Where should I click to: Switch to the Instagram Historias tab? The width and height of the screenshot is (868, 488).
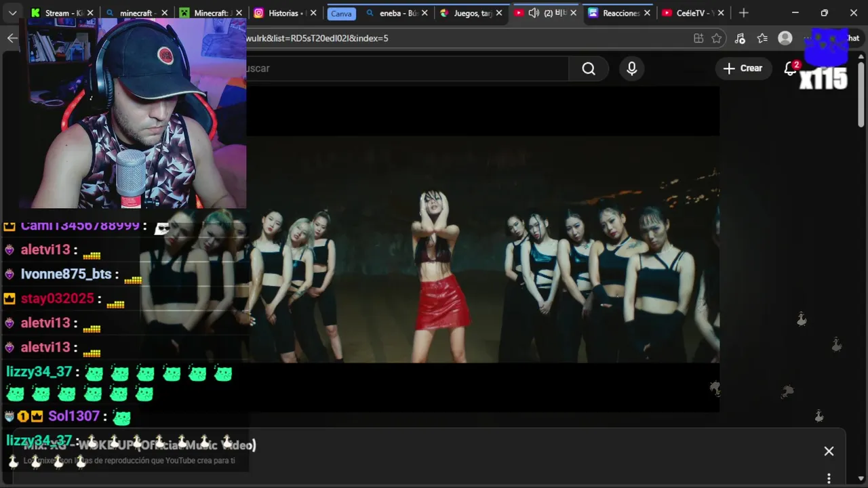(x=279, y=13)
